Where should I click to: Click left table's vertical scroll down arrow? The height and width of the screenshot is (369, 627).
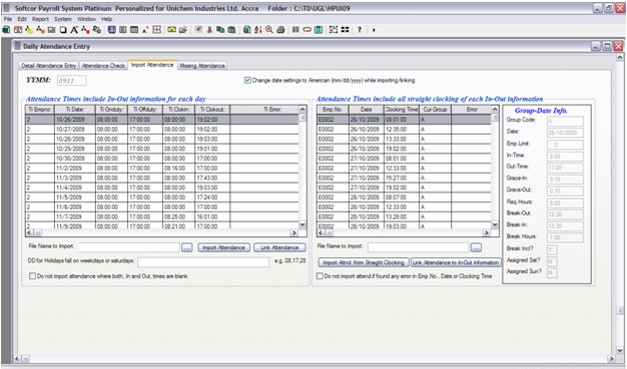click(302, 225)
